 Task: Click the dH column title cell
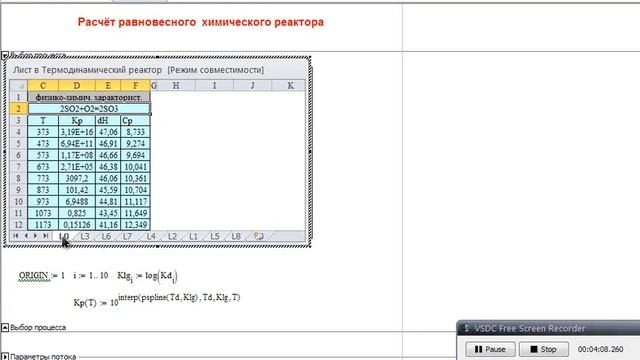pos(108,120)
